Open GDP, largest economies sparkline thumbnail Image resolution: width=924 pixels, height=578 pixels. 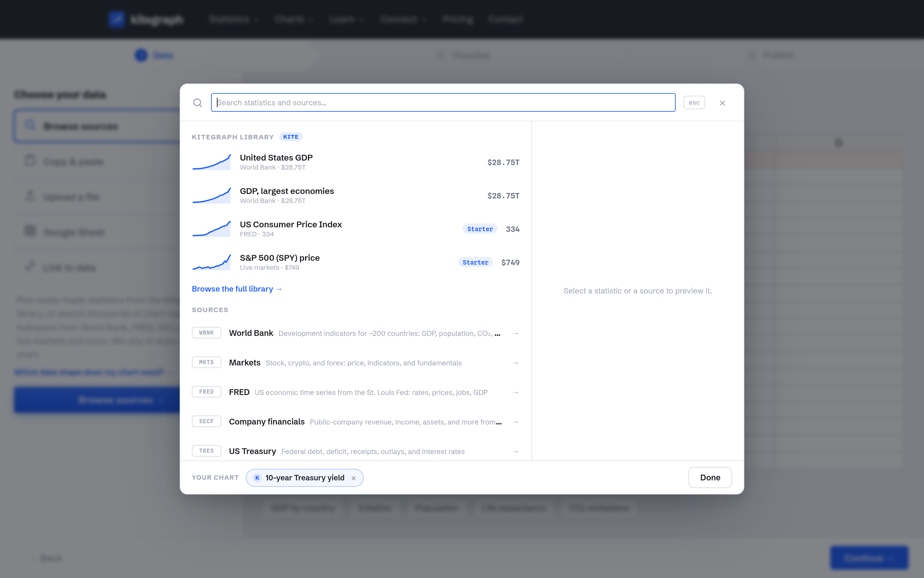pyautogui.click(x=211, y=196)
